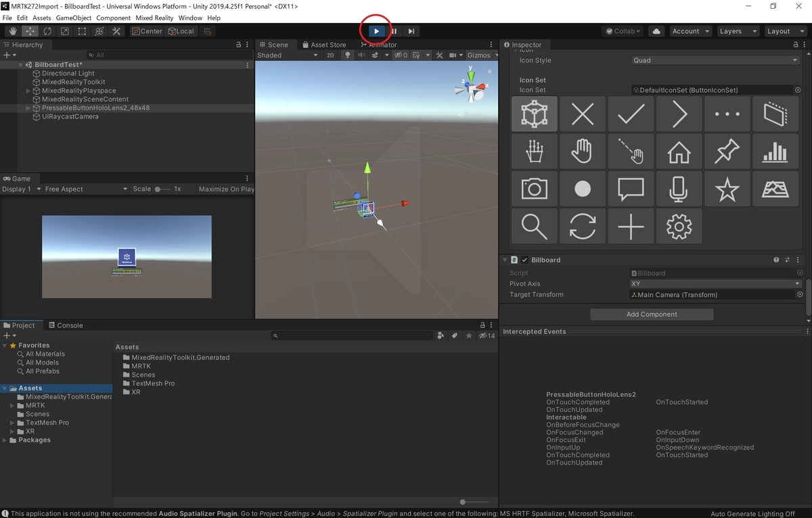Pick the X close icon in icon grid
The width and height of the screenshot is (812, 518).
click(x=583, y=114)
